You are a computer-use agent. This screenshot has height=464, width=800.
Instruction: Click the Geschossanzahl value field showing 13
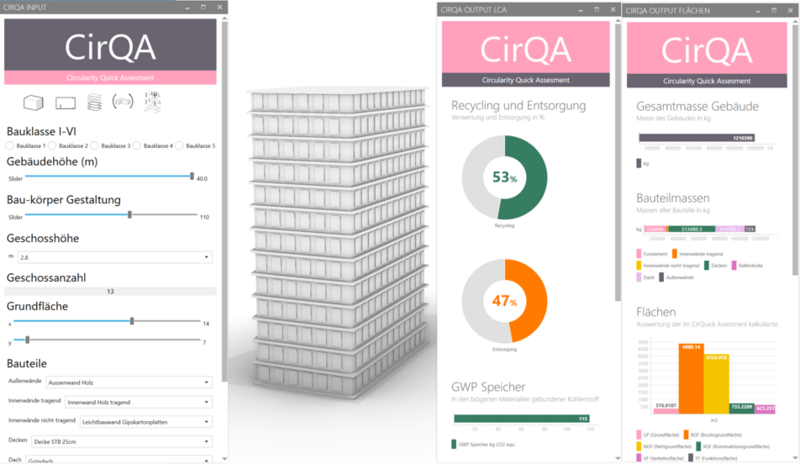(110, 291)
